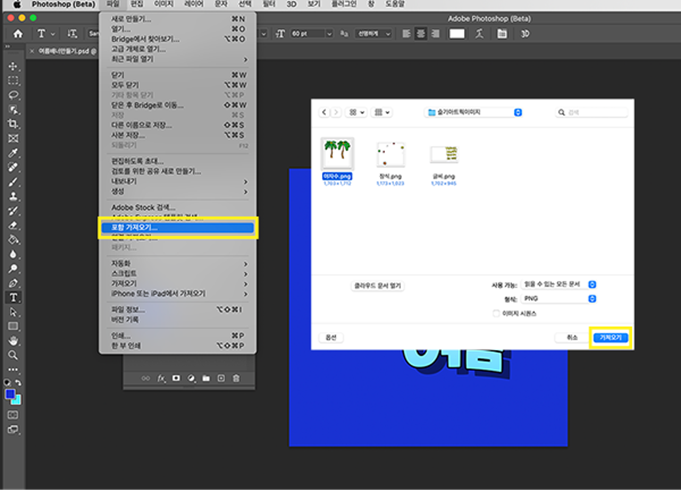Select the Dodge tool

(x=13, y=269)
